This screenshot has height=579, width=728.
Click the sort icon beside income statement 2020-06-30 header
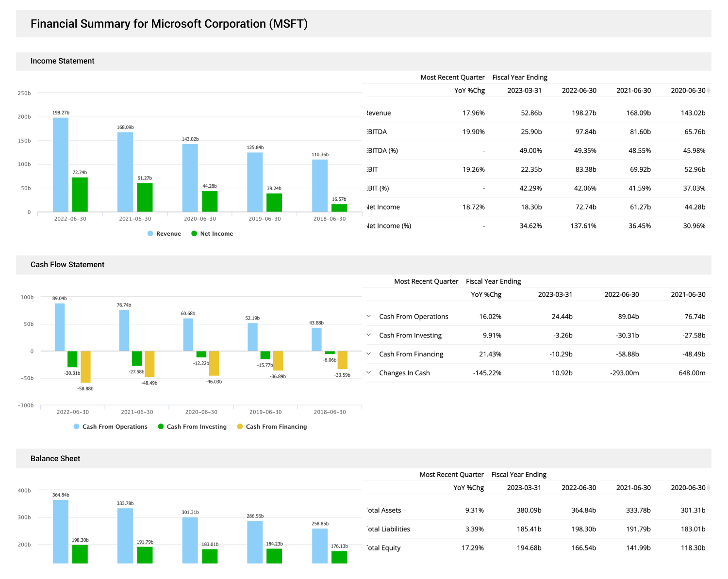coord(709,90)
